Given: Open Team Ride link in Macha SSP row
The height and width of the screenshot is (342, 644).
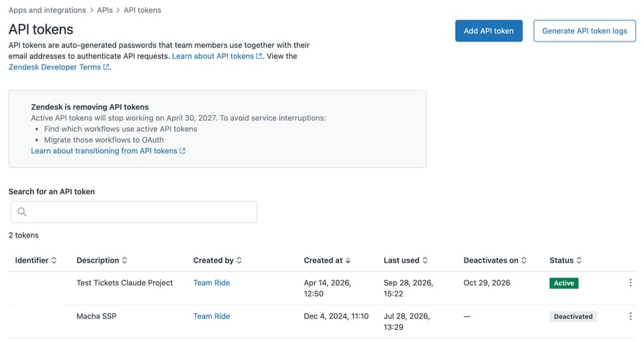Looking at the screenshot, I should pos(212,316).
